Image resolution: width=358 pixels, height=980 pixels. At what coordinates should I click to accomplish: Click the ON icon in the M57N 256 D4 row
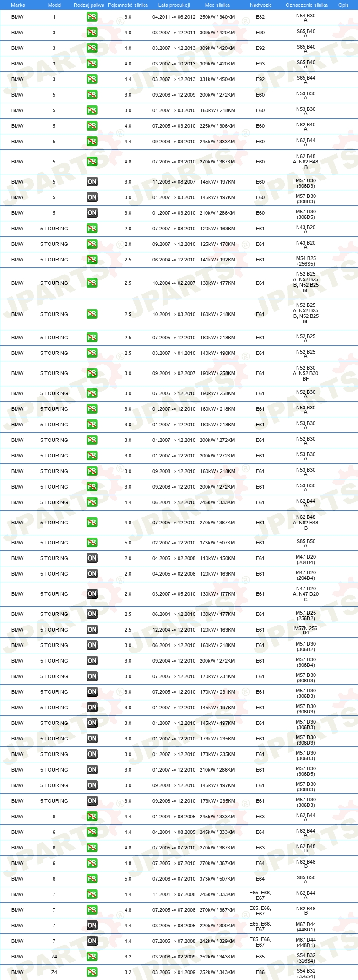[92, 630]
